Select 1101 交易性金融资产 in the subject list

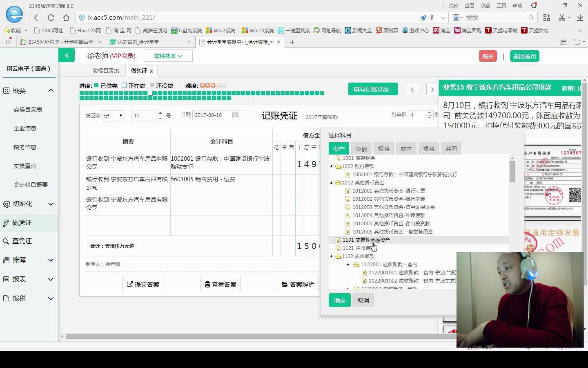pos(367,240)
